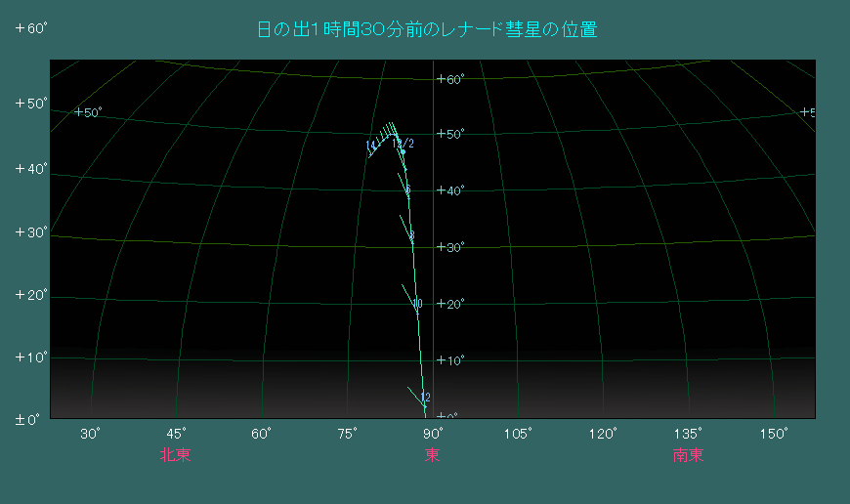This screenshot has width=850, height=504.
Task: Click the comet marker labeled 6
Action: click(x=407, y=189)
